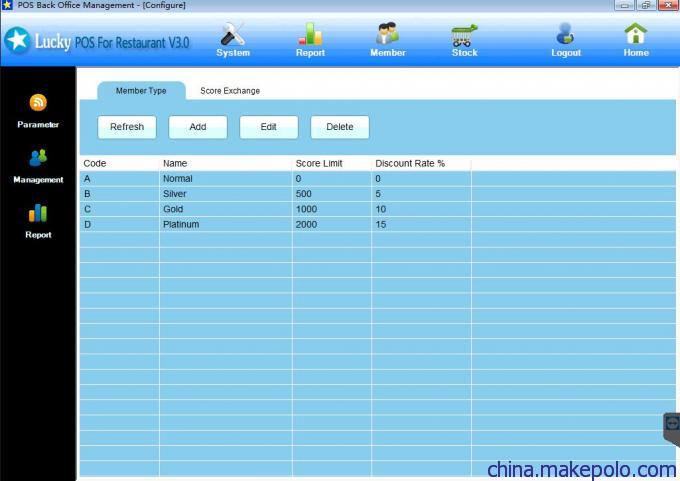Open the System wrench icon
Viewport: 680px width, 481px height.
coord(232,35)
